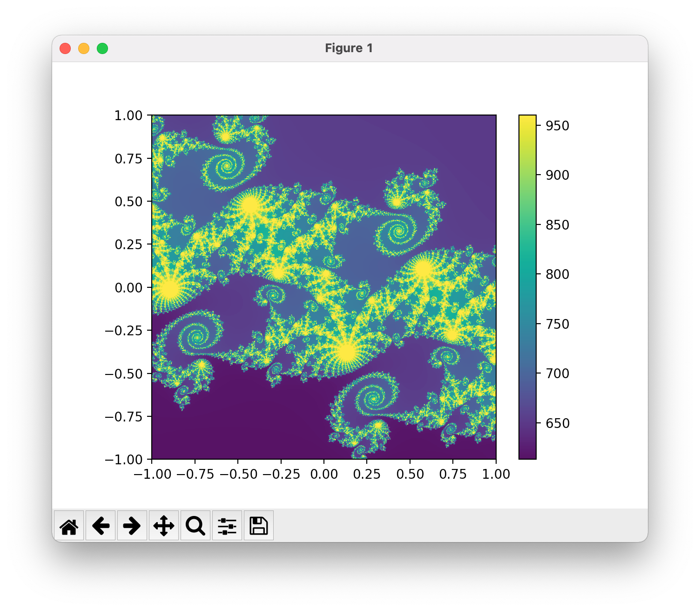Screen dimensions: 700x611
Task: Click the colorbar tick label 700
Action: tap(557, 373)
